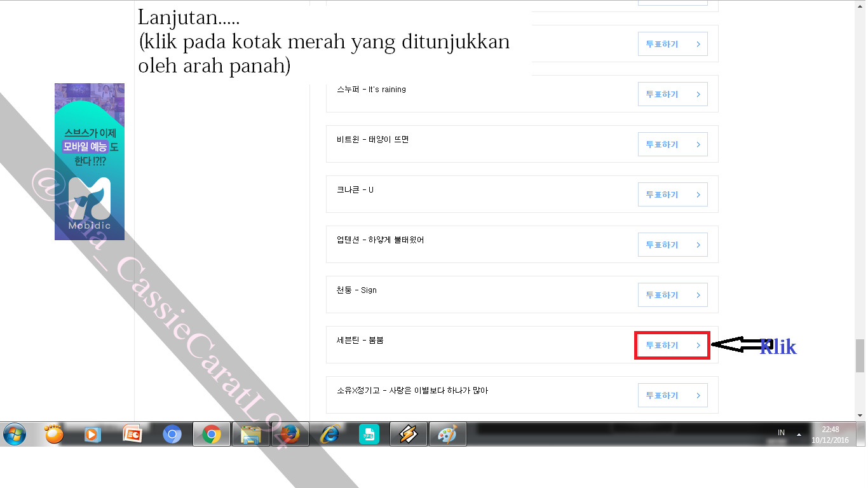Click the page vertical scrollbar thumb
The height and width of the screenshot is (488, 868).
860,355
